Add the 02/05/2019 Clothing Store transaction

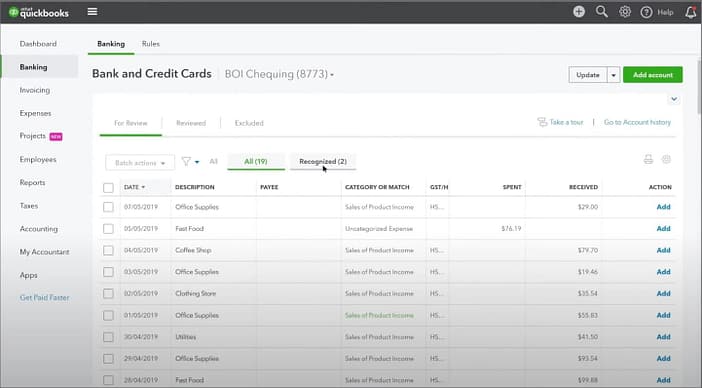point(663,293)
